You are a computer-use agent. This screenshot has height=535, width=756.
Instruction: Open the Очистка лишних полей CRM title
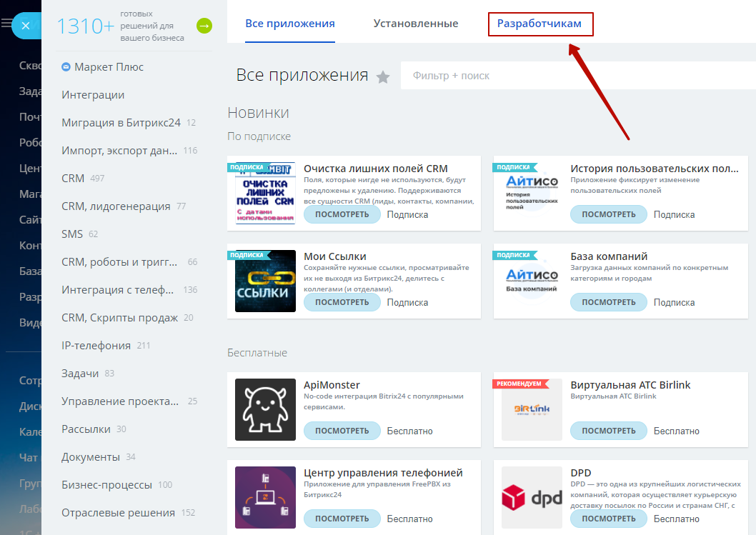point(376,169)
